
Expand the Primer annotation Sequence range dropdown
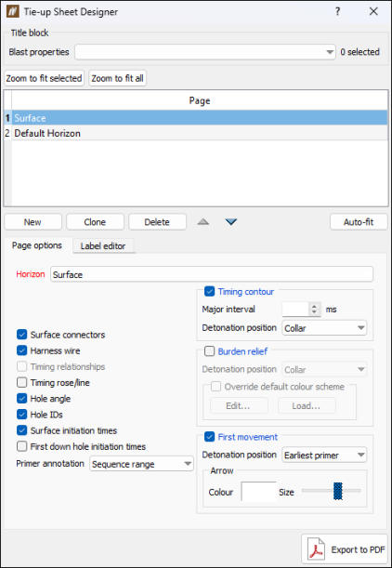141,464
